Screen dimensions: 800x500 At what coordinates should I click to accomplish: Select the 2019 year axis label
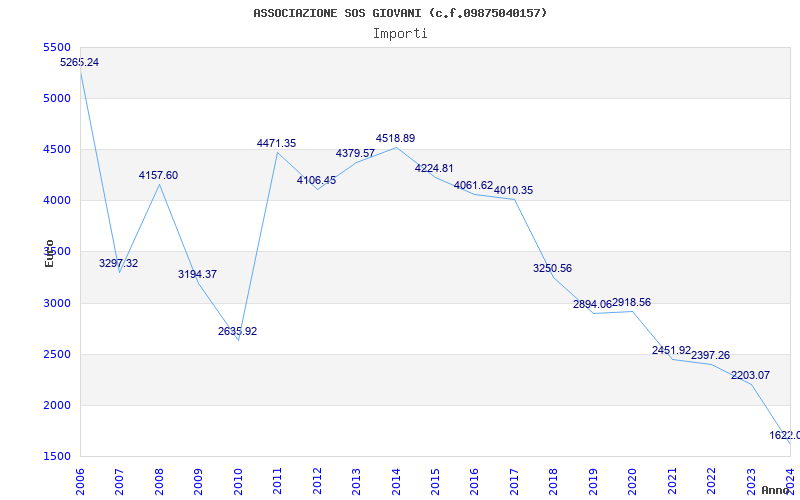(593, 482)
